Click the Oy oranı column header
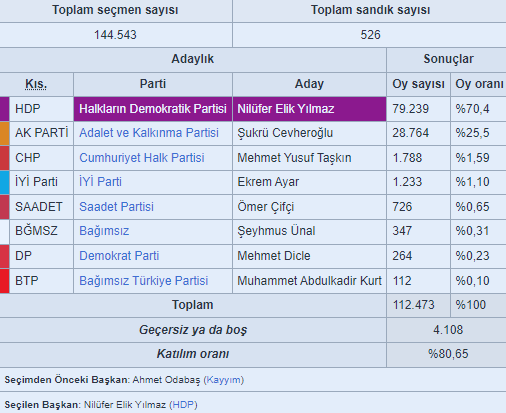Image resolution: width=506 pixels, height=413 pixels. pos(479,84)
